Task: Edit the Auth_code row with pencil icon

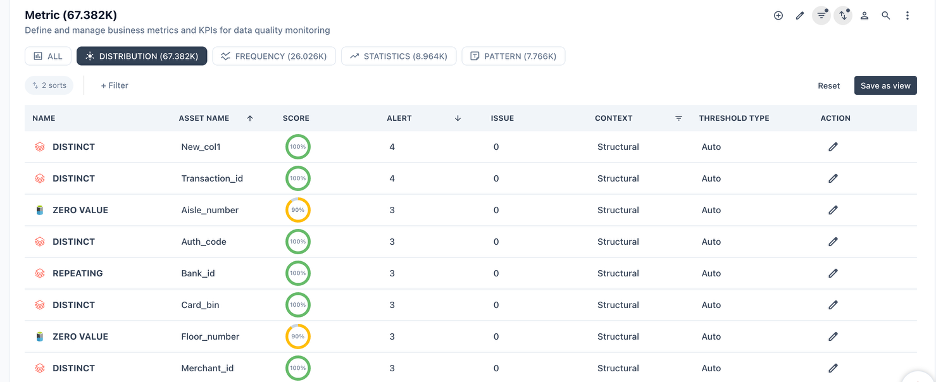Action: coord(833,242)
